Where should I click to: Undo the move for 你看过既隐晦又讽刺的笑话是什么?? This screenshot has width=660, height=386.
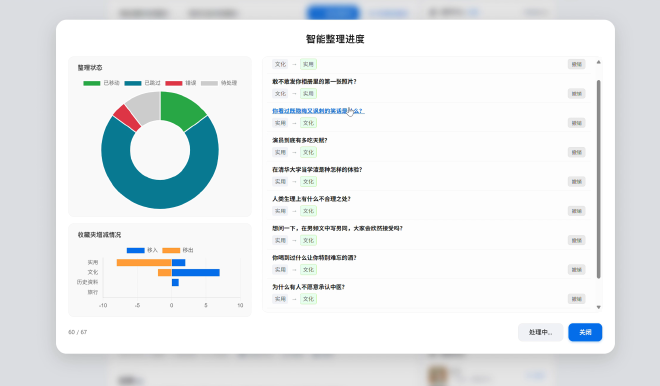[576, 123]
